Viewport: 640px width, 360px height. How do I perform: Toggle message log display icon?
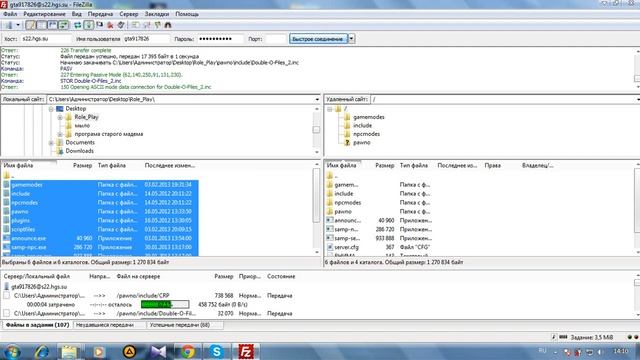click(31, 25)
